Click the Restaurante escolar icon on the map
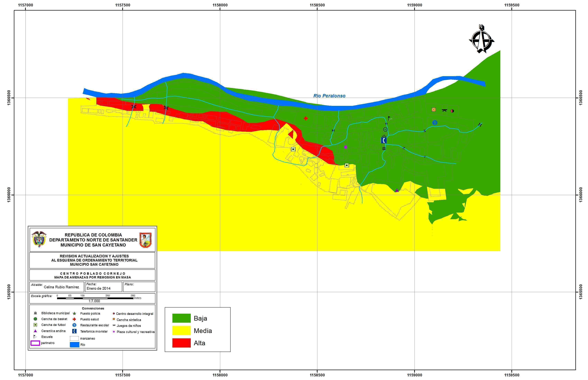588x380 pixels. tap(435, 123)
